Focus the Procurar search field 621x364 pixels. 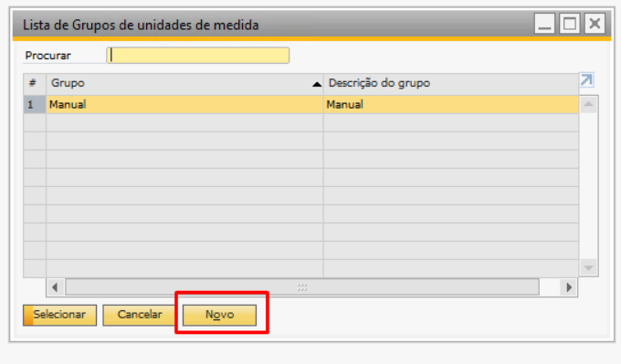[197, 56]
